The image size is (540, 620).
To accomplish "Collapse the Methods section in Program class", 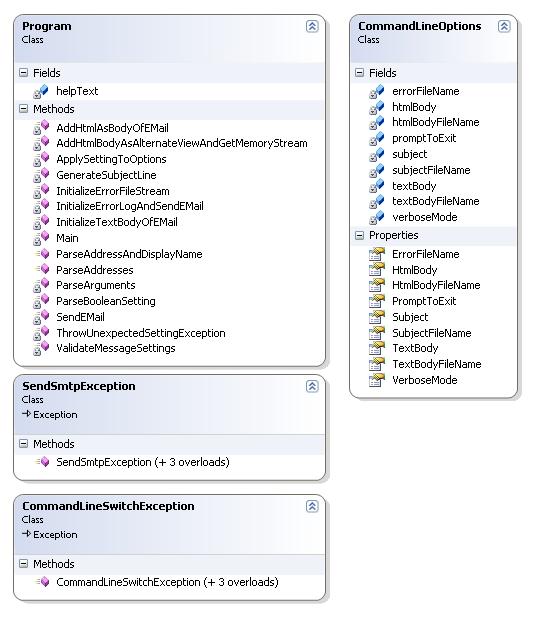I will click(24, 109).
